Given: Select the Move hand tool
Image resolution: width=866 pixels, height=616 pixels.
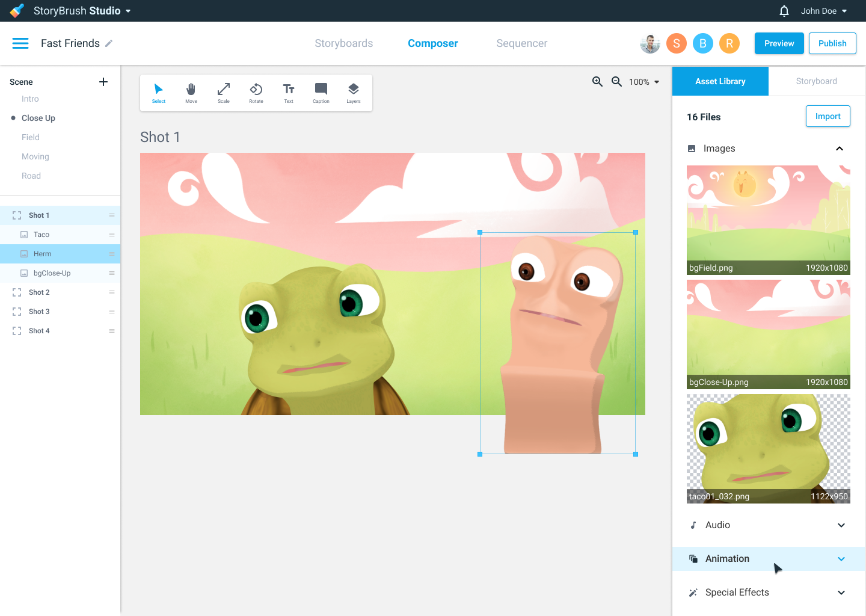Looking at the screenshot, I should tap(191, 93).
